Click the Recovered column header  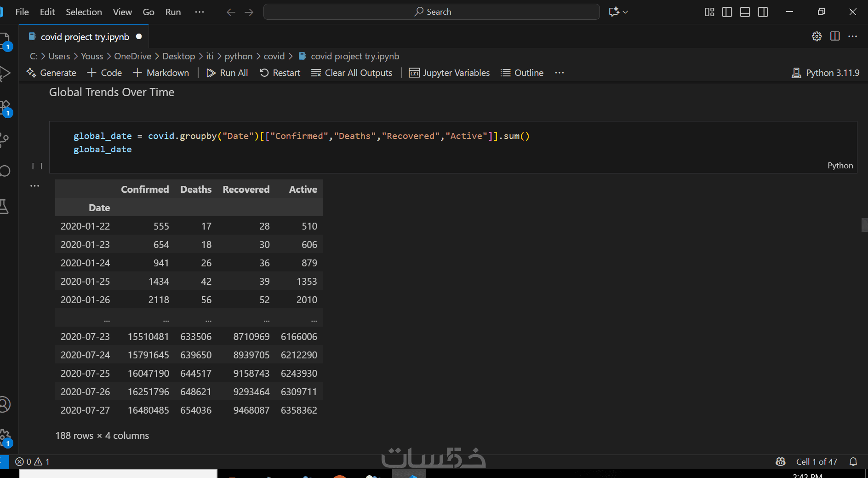click(x=246, y=189)
